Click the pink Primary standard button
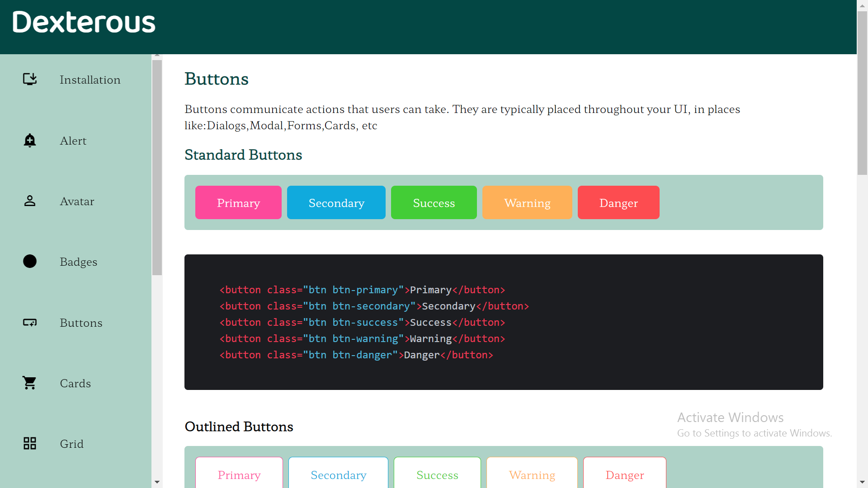Screen dimensions: 868x488 coord(238,202)
